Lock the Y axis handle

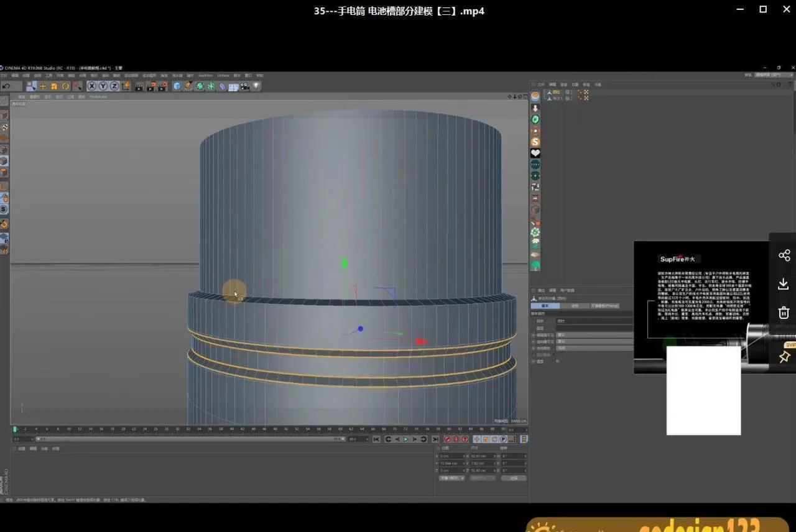pos(102,86)
